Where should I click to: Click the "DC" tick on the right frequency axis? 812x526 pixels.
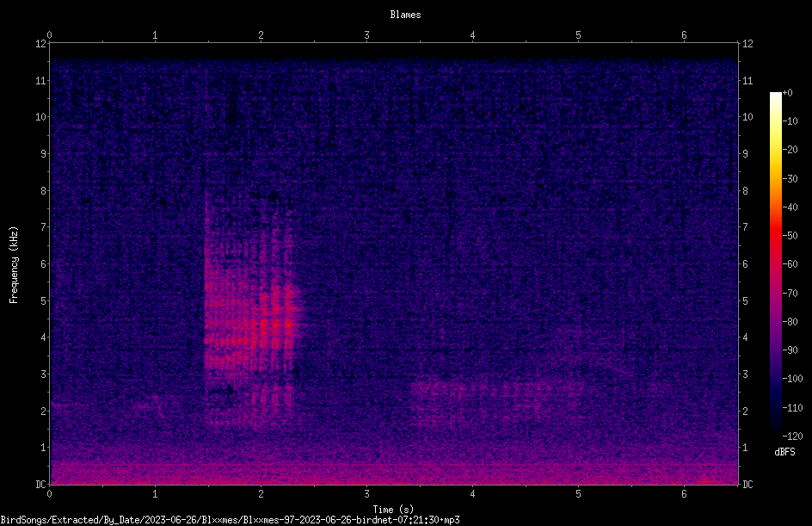747,484
